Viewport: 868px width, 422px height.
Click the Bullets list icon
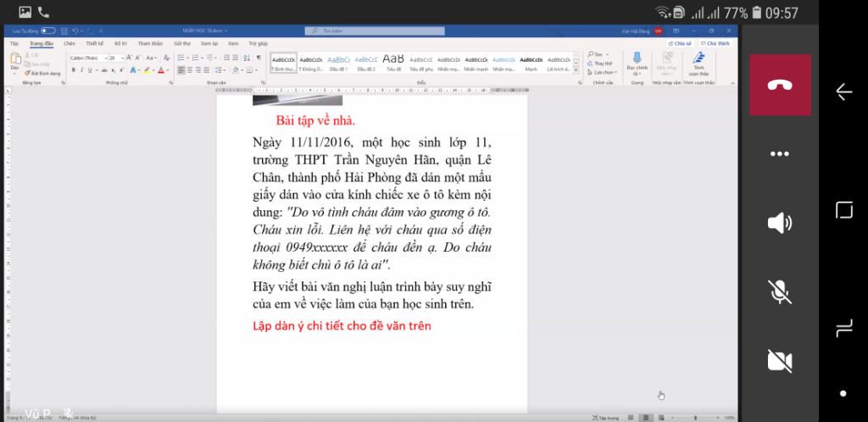(x=181, y=58)
